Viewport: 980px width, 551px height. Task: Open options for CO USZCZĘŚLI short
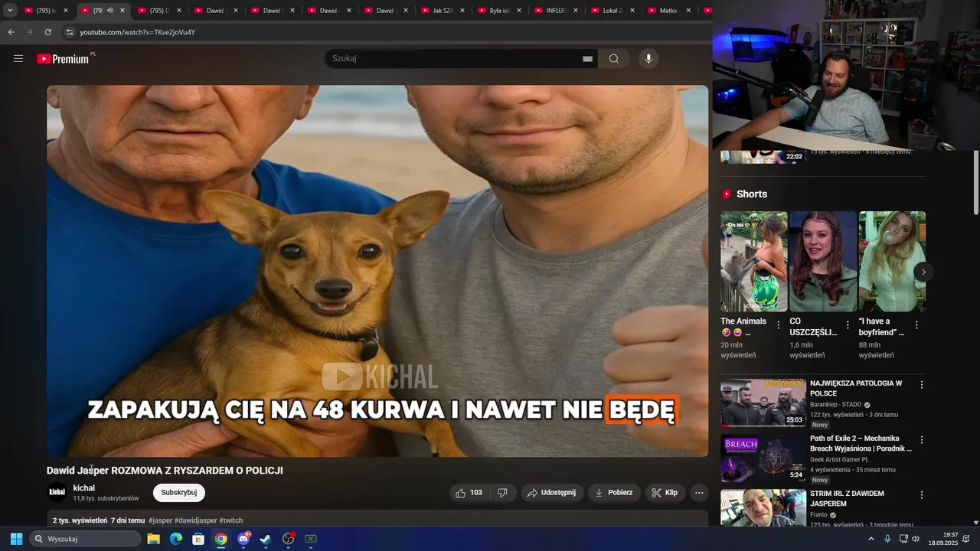pyautogui.click(x=848, y=325)
